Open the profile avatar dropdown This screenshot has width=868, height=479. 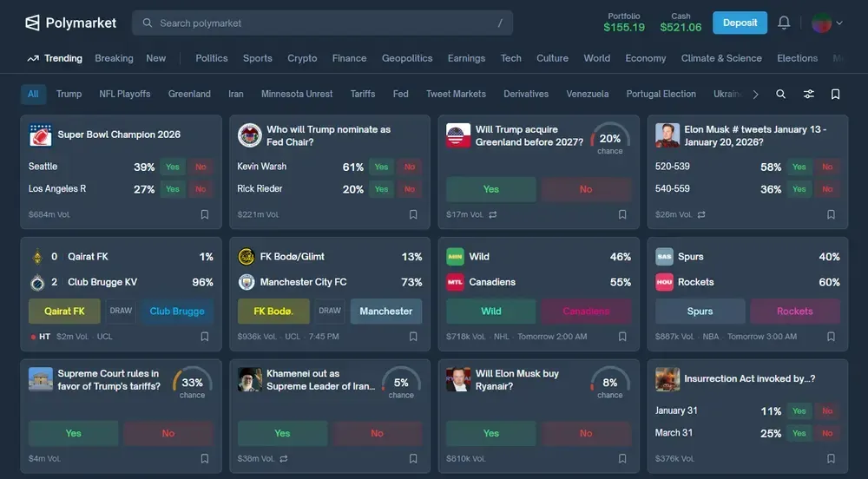827,23
